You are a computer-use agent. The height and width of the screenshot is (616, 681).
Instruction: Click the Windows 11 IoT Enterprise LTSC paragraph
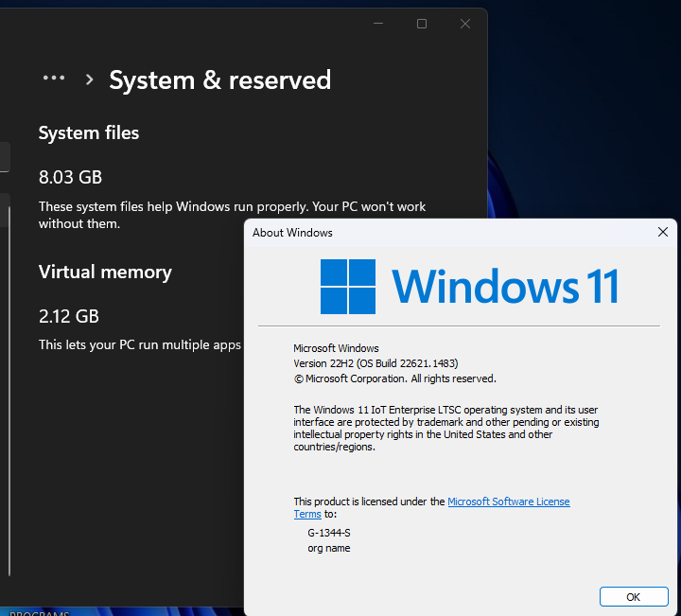tap(446, 429)
